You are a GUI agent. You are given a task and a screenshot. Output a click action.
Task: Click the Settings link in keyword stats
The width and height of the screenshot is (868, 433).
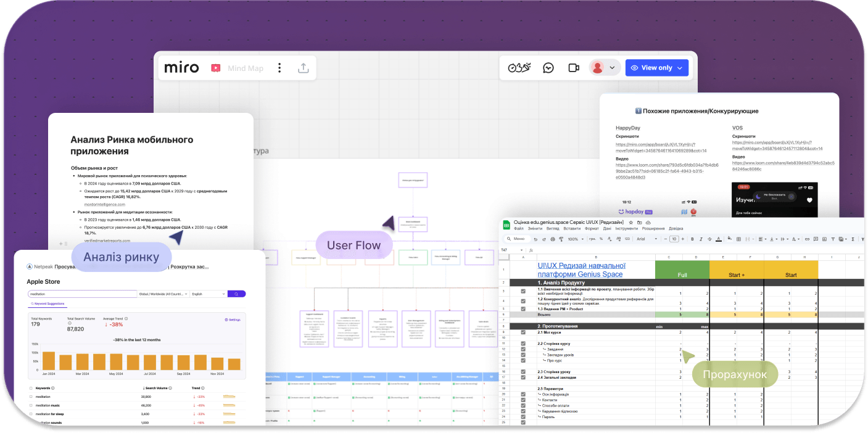pos(232,320)
